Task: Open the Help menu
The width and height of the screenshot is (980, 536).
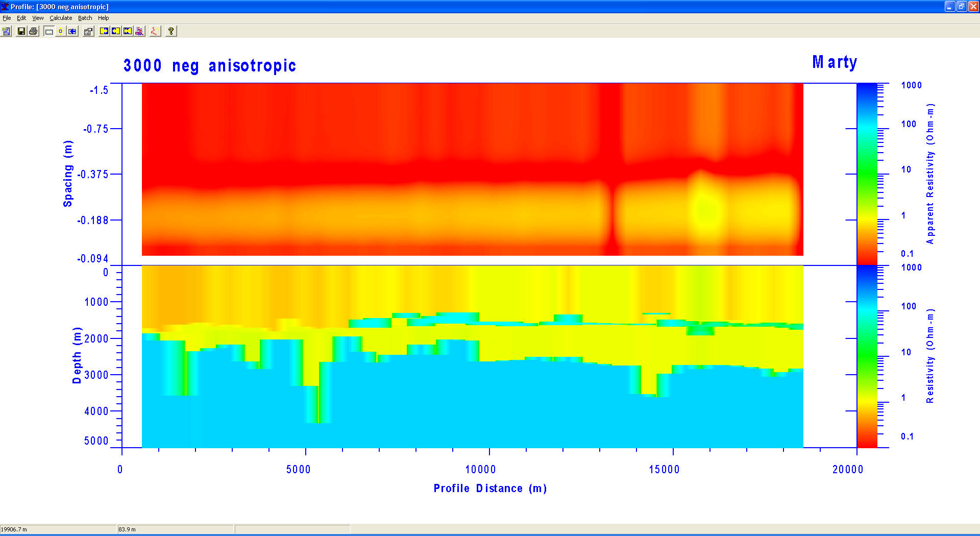Action: [104, 18]
